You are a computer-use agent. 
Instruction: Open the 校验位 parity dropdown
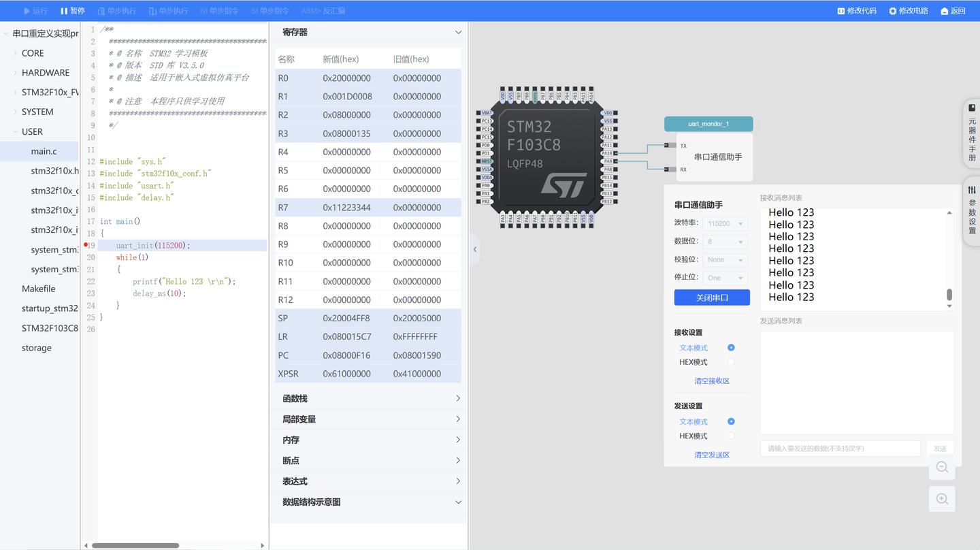(x=724, y=259)
